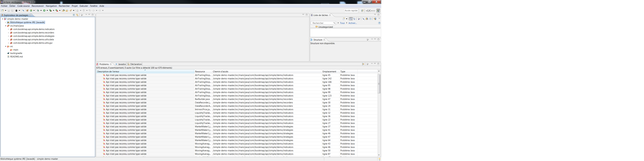Open the Run dropdown arrow
The width and height of the screenshot is (644, 161).
(47, 10)
